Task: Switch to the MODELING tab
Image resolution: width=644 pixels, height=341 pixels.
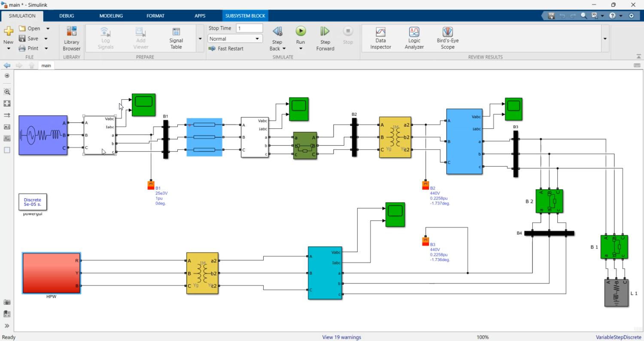Action: 111,16
